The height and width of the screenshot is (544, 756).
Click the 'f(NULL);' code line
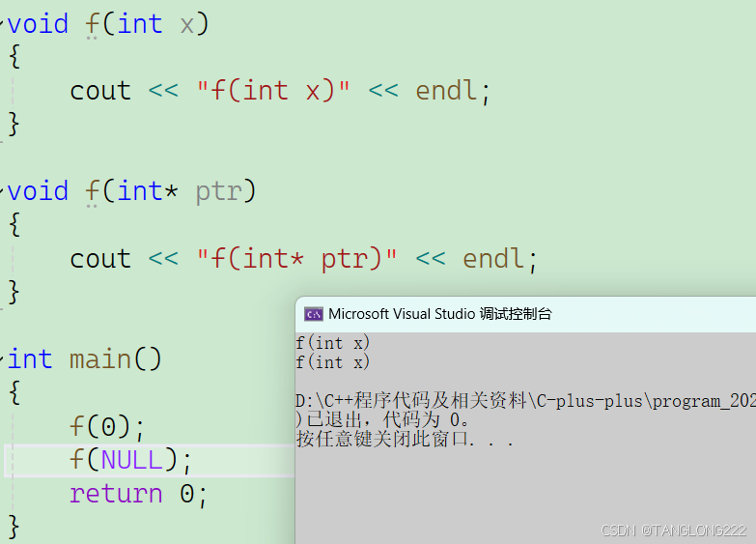point(130,460)
